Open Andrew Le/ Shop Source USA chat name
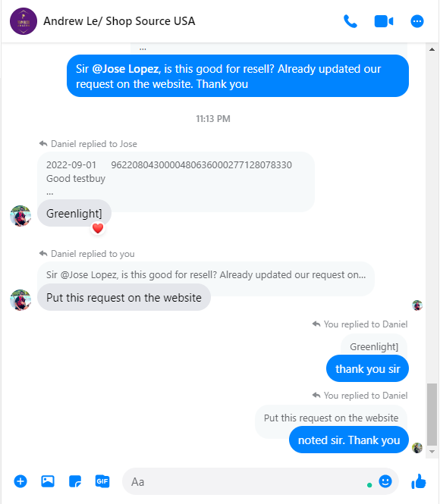 click(119, 21)
